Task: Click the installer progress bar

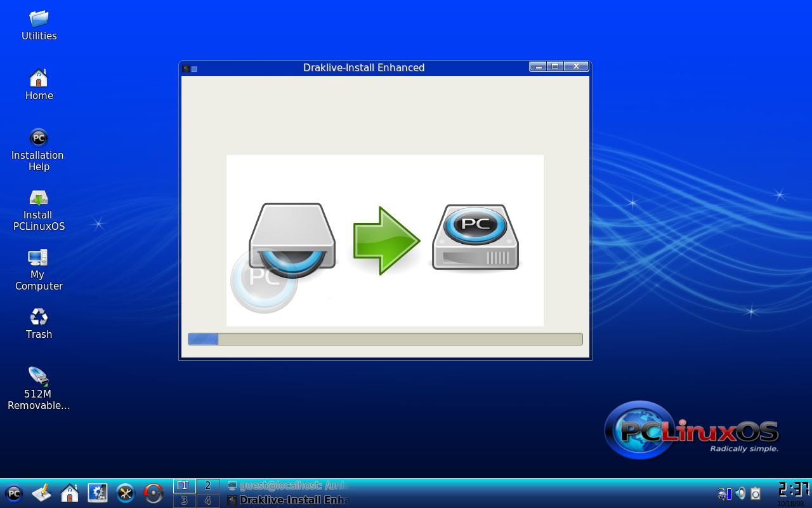Action: coord(385,339)
